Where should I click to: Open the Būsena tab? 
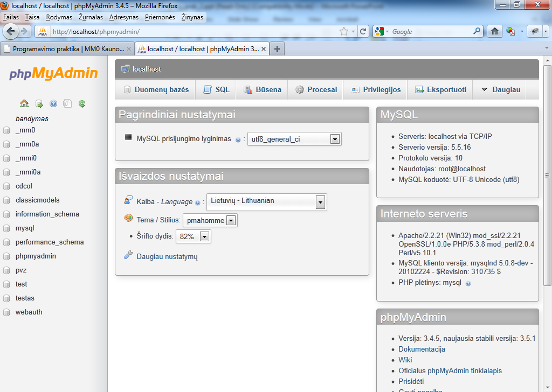[263, 89]
